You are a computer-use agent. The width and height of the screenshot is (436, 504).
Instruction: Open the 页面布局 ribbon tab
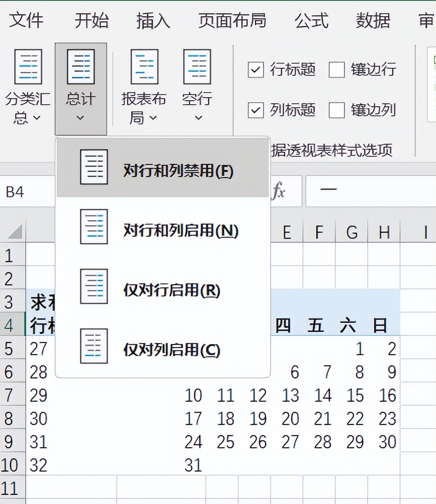pos(231,21)
